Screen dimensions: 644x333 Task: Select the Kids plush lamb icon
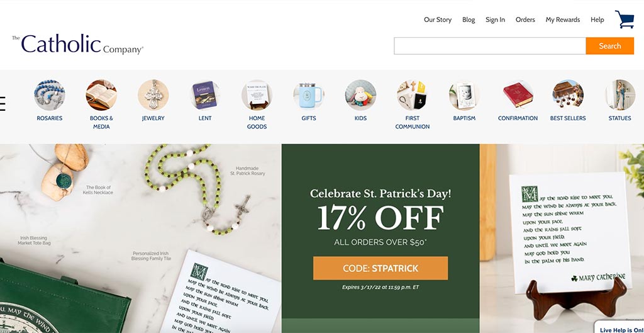[360, 95]
